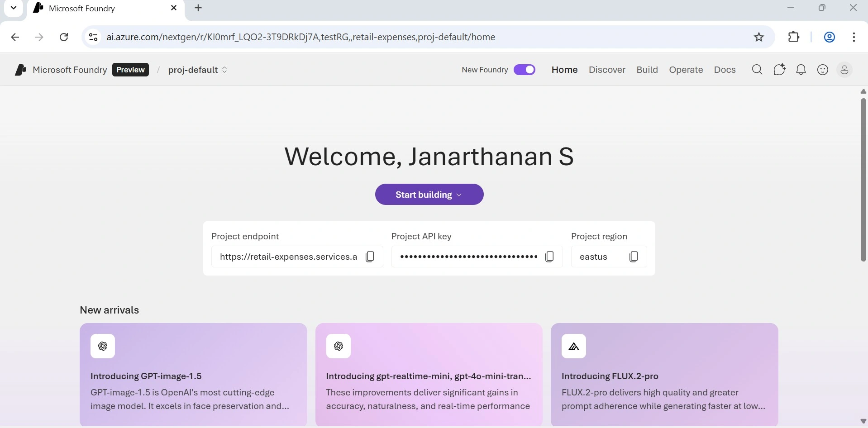Open the Chrome profile icon
The image size is (868, 428).
point(830,37)
